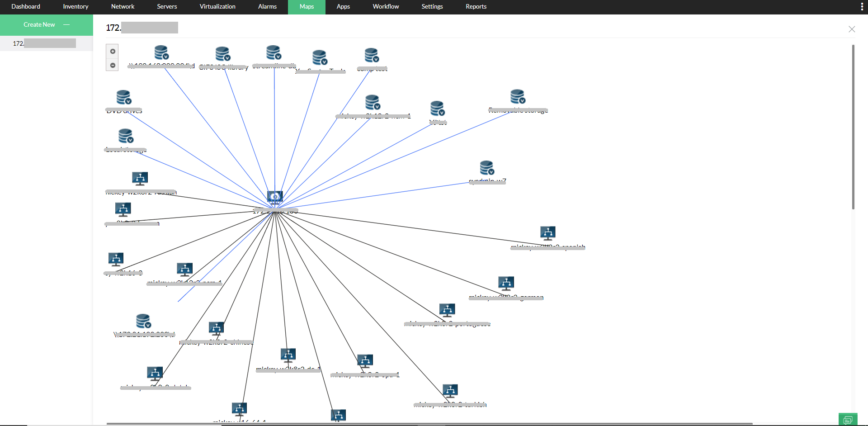Select the "mickey w2k8r2 portuguese" workstation icon
This screenshot has height=426, width=868.
448,310
